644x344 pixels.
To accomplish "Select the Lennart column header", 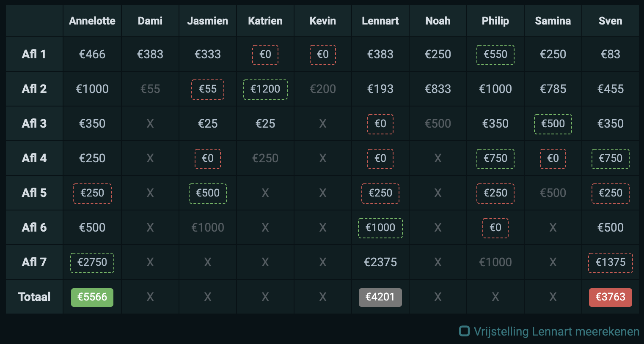I will point(380,21).
